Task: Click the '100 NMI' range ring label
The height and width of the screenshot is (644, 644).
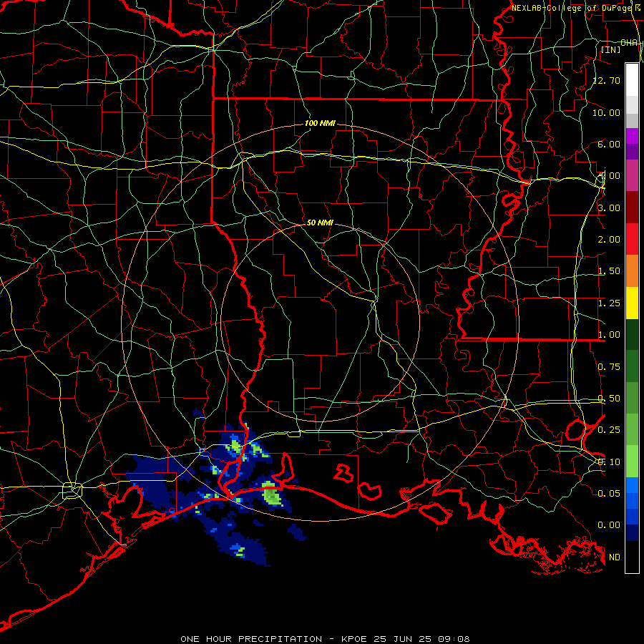Action: (320, 123)
